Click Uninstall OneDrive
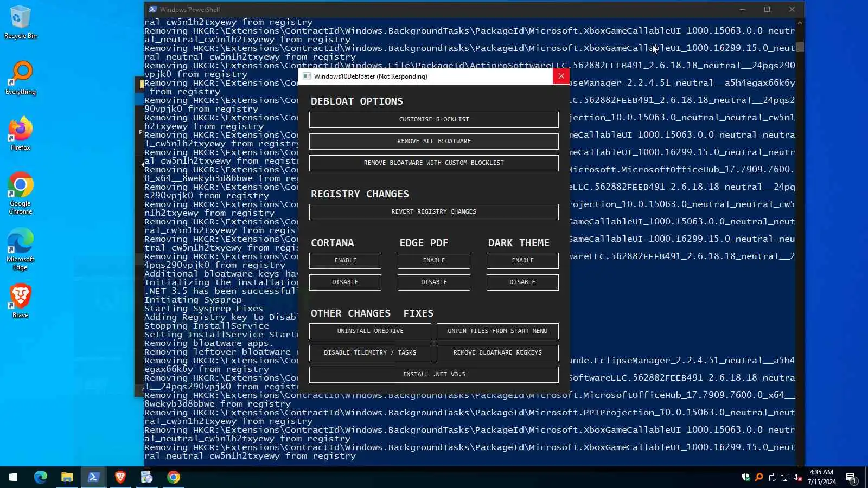This screenshot has width=868, height=488. click(x=370, y=331)
